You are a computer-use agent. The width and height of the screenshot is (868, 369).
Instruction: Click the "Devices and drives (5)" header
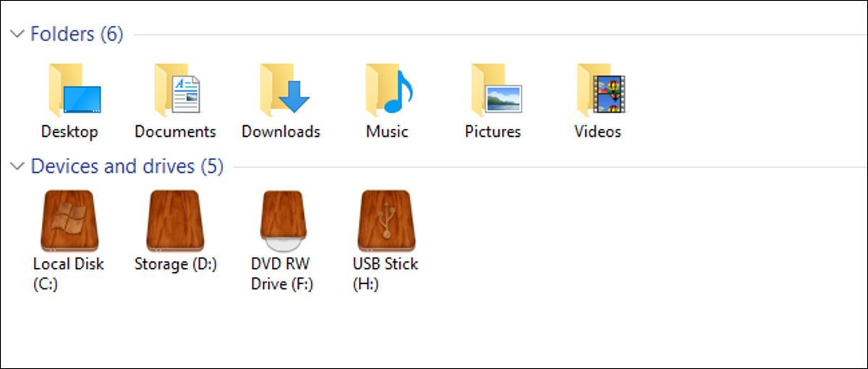pyautogui.click(x=127, y=167)
